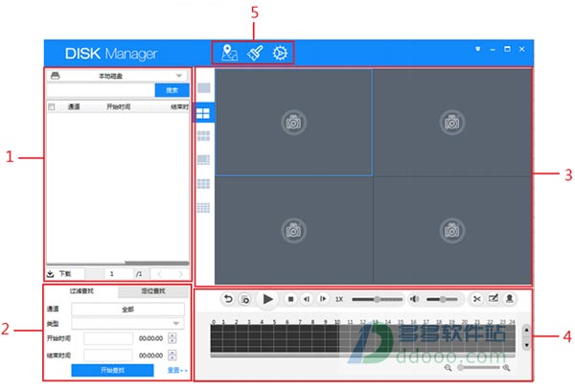Viewport: 575px width, 392px height.
Task: Click the scissors clip tool
Action: click(x=476, y=299)
